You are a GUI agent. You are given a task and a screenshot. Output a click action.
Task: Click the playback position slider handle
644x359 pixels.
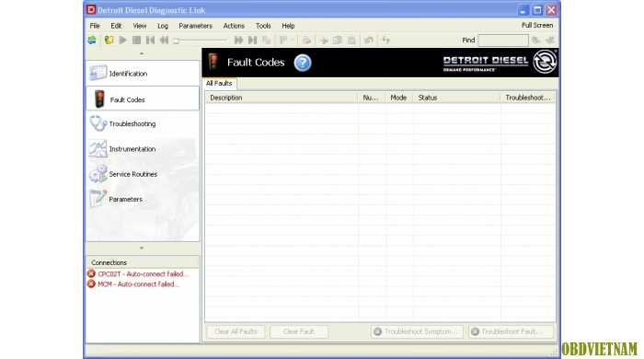176,41
